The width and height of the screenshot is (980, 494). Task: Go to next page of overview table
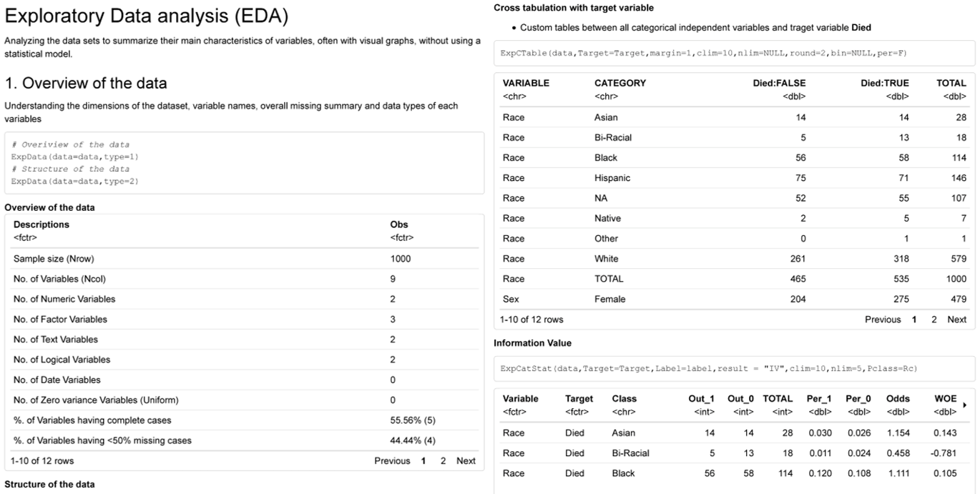pyautogui.click(x=466, y=461)
